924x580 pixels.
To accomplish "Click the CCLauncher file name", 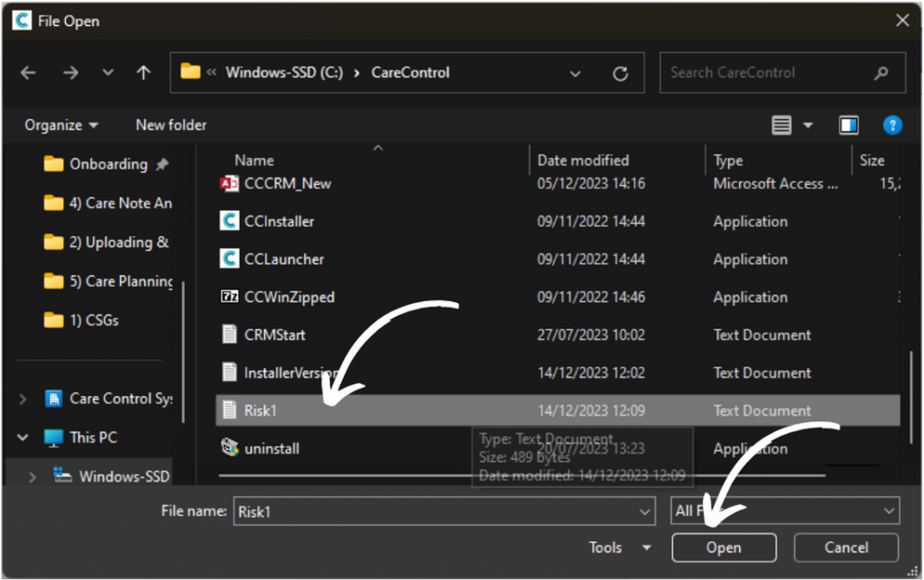I will (x=284, y=259).
